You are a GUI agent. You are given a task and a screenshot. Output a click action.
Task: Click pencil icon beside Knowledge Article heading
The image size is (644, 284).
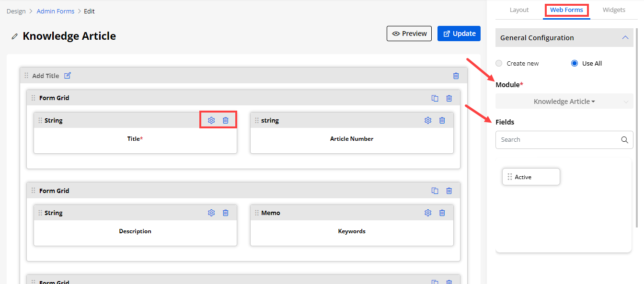tap(15, 36)
